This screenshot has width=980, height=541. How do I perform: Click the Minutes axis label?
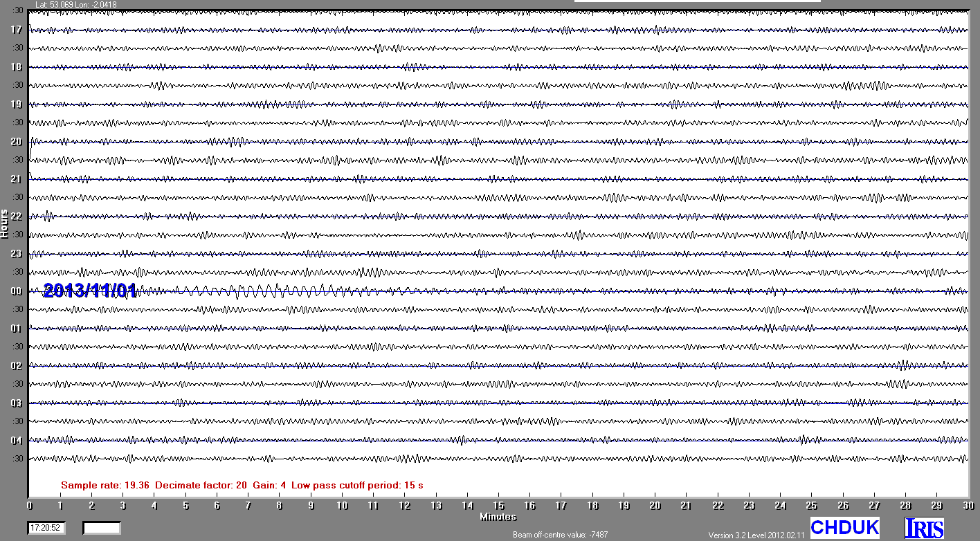[x=498, y=517]
